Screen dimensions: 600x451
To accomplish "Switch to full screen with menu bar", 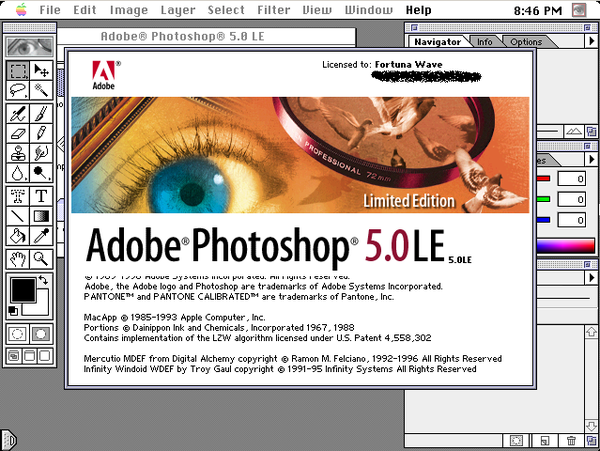I will pos(29,356).
